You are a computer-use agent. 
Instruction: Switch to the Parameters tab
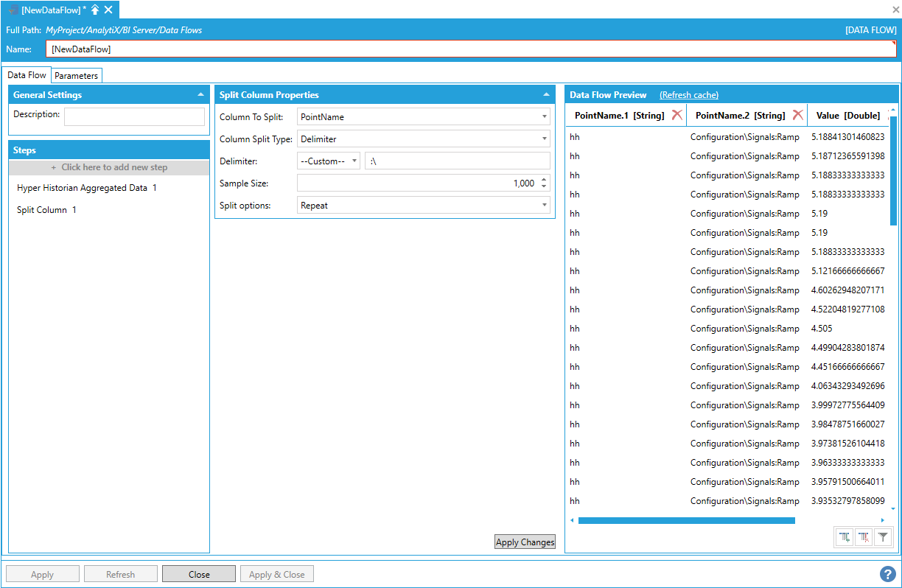point(76,75)
